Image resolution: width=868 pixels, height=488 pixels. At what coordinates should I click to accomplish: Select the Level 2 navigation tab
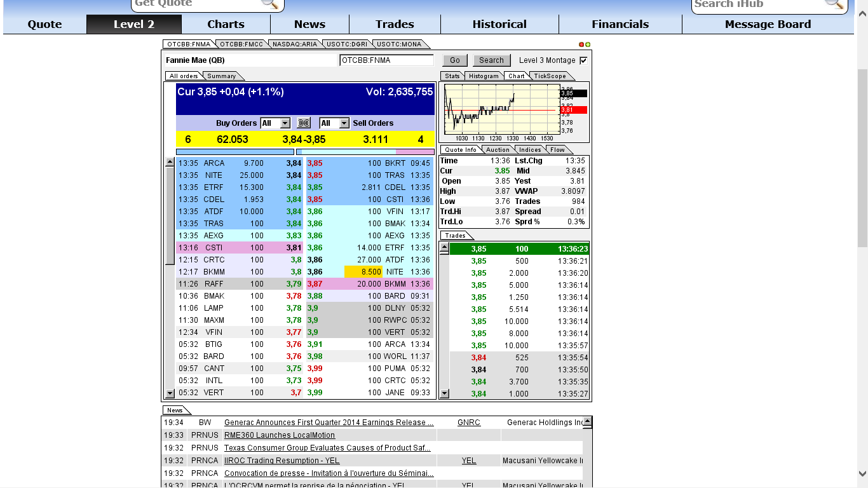(134, 24)
